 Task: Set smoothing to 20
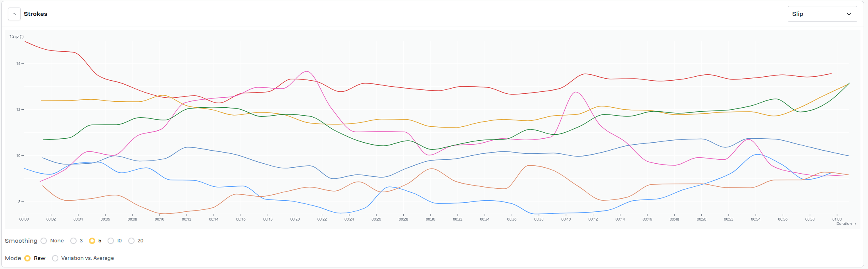pos(131,241)
